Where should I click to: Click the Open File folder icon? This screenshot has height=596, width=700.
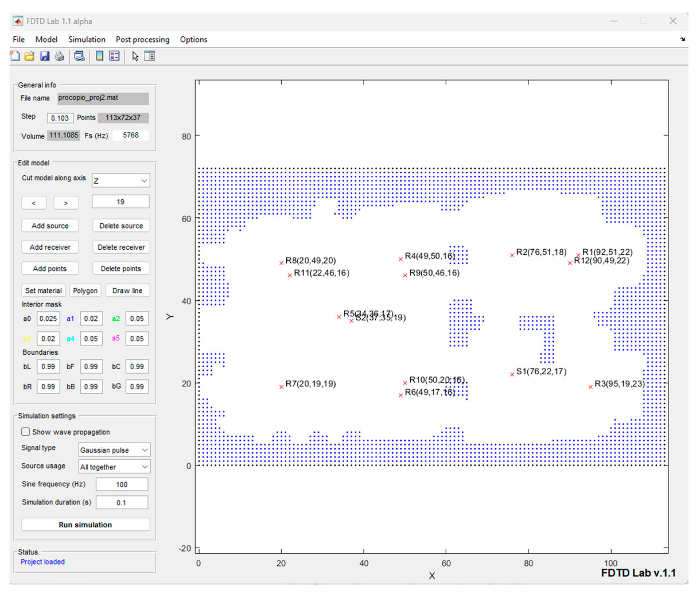point(29,56)
